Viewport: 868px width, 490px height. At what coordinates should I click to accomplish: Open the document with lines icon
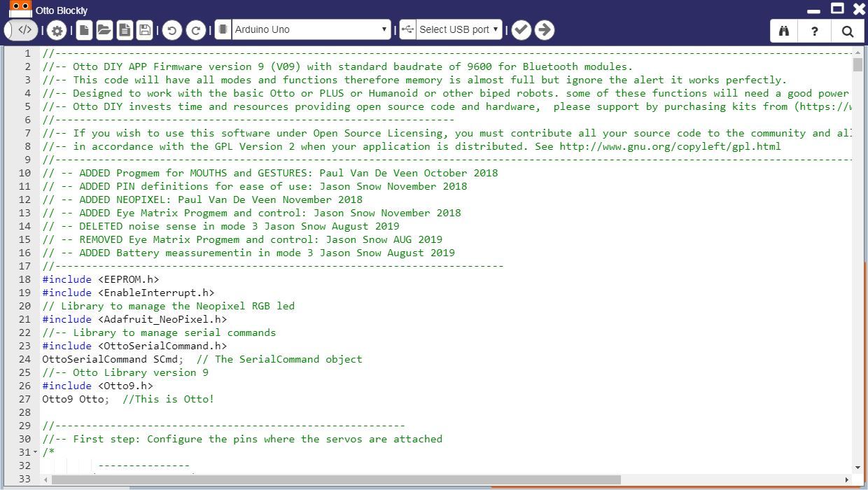pos(125,30)
